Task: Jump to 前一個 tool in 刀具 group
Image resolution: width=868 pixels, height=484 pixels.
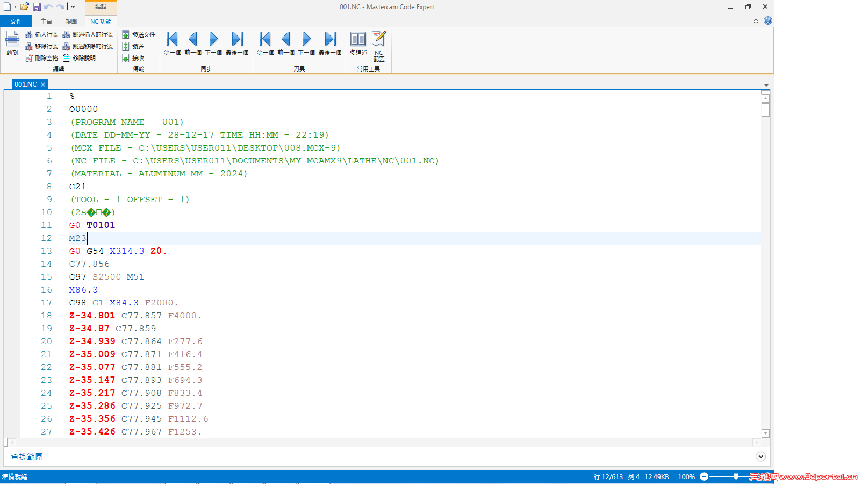Action: tap(286, 43)
